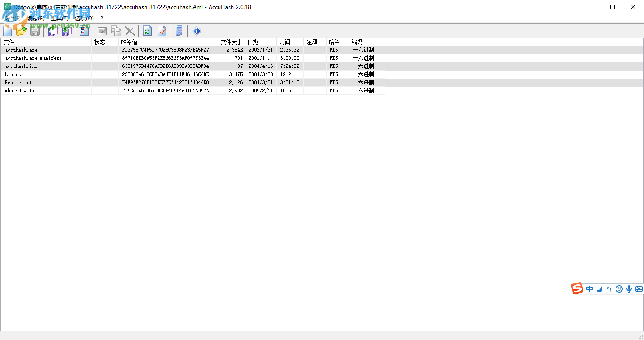Click hash value 2233CC6610C52ADA4F1D11F46146C6BE
The image size is (644, 340).
point(166,75)
